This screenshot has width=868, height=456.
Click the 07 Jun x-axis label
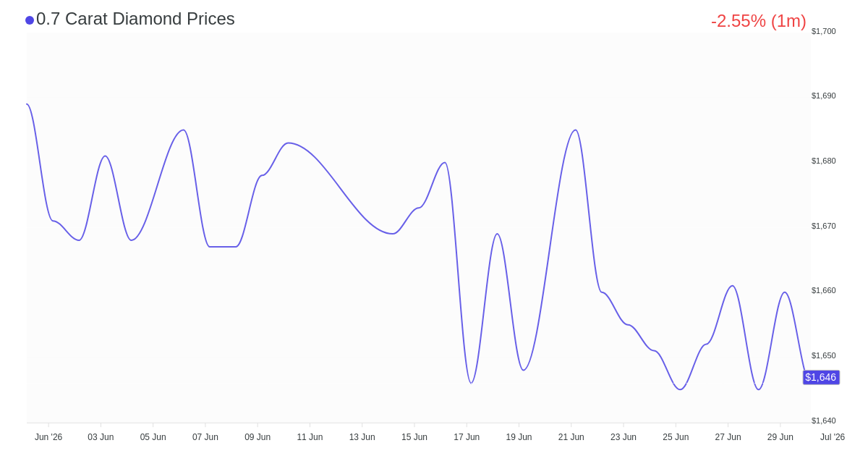(x=205, y=437)
